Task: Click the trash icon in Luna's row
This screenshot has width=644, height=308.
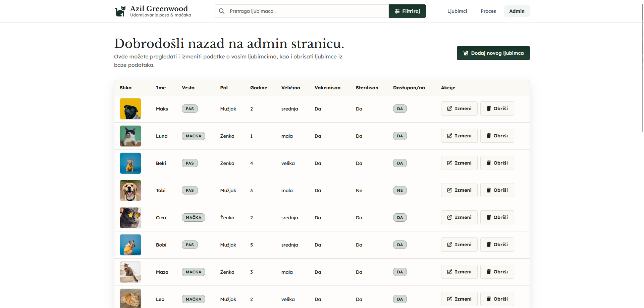Action: point(489,136)
